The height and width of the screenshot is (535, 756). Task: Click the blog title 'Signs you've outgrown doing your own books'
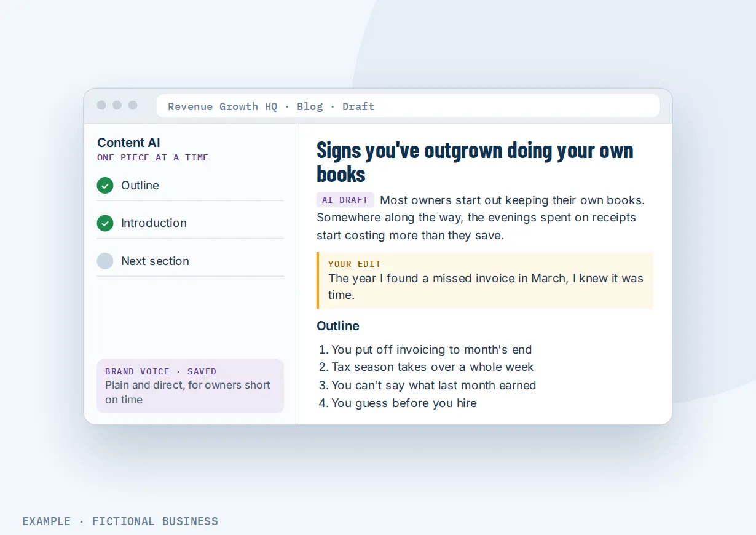tap(475, 162)
